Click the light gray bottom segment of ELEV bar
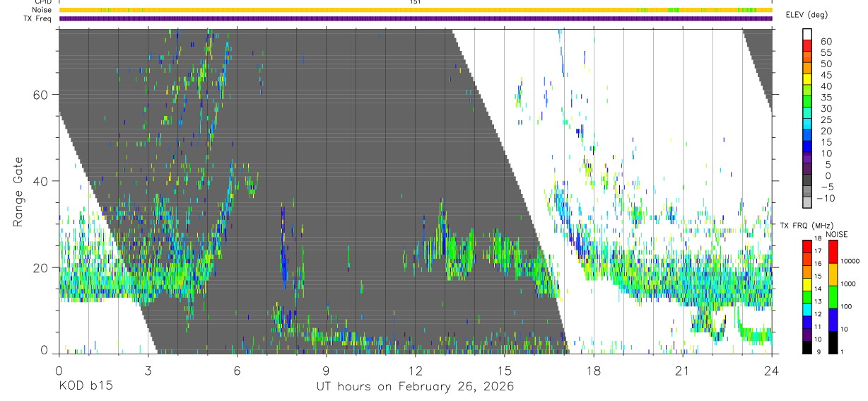 point(807,202)
